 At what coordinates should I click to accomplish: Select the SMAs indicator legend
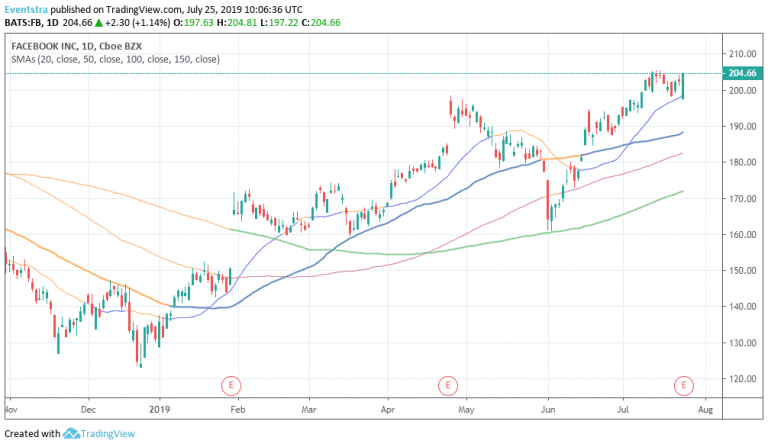coord(115,60)
